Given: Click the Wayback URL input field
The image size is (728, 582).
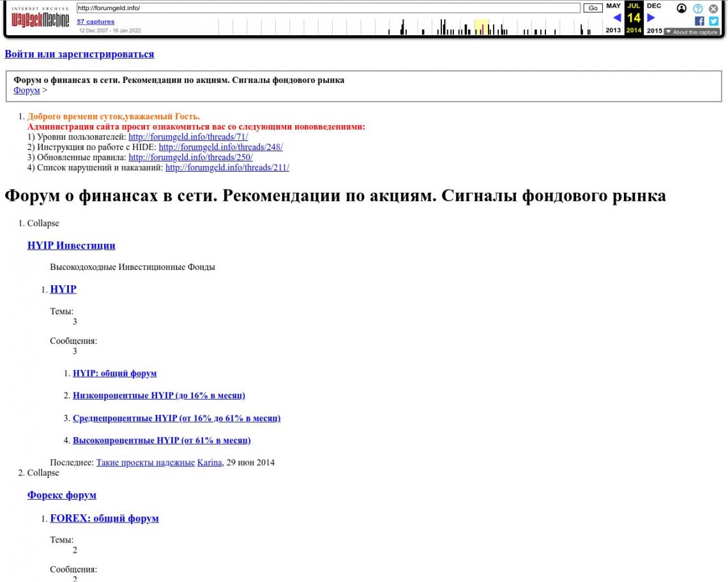Looking at the screenshot, I should tap(328, 8).
